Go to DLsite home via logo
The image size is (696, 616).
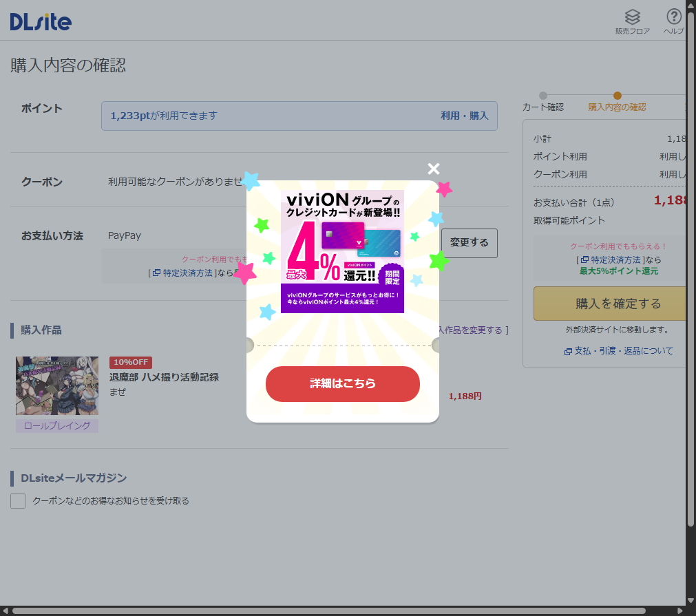click(41, 21)
